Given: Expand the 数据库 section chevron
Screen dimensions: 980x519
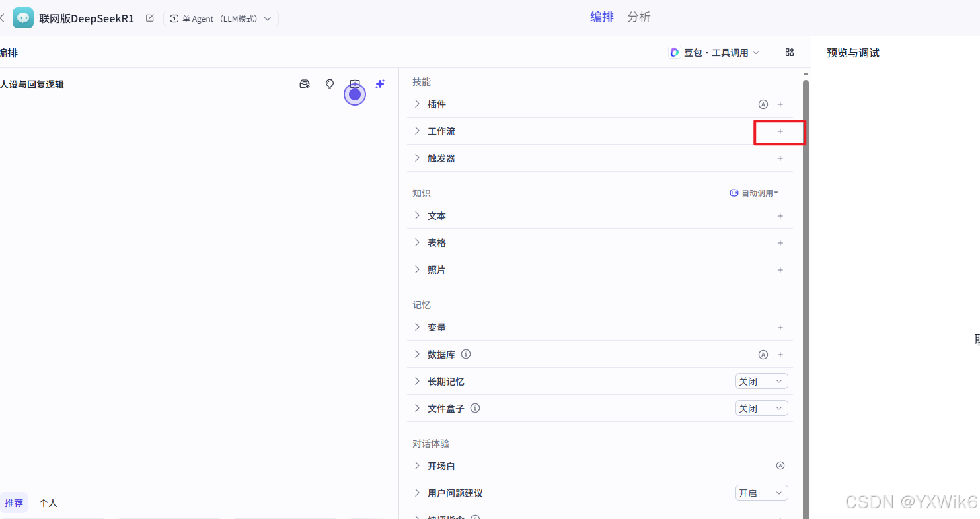Looking at the screenshot, I should (x=417, y=354).
